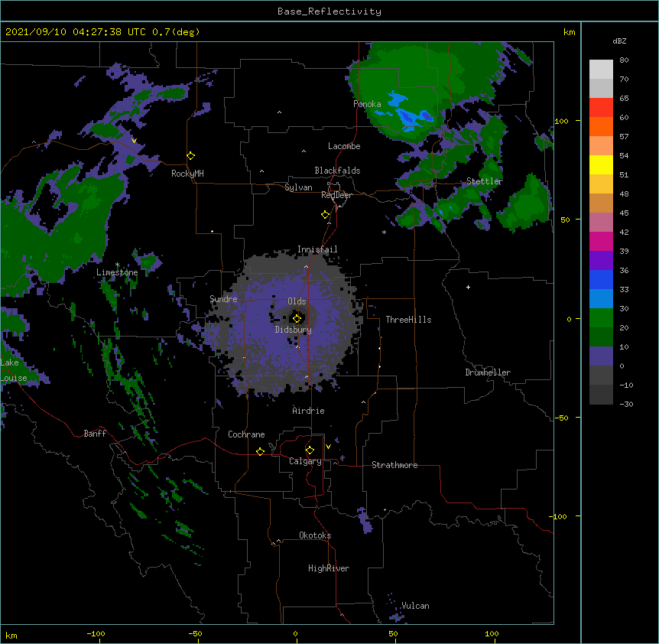
Task: Click the Ponoka city label
Action: click(x=367, y=104)
